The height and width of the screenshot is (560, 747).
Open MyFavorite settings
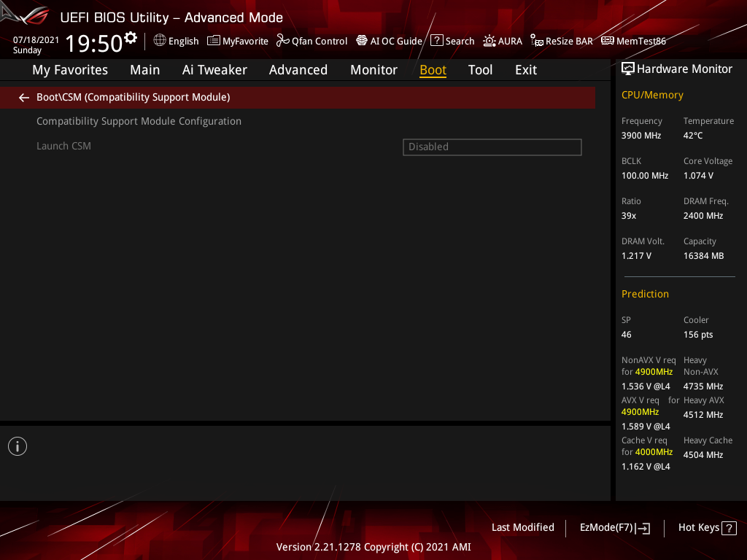click(x=238, y=41)
